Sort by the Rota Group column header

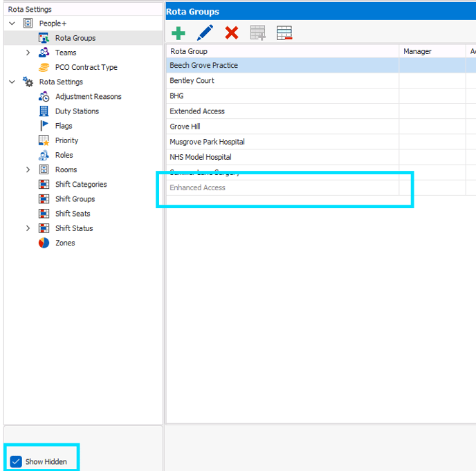point(189,51)
